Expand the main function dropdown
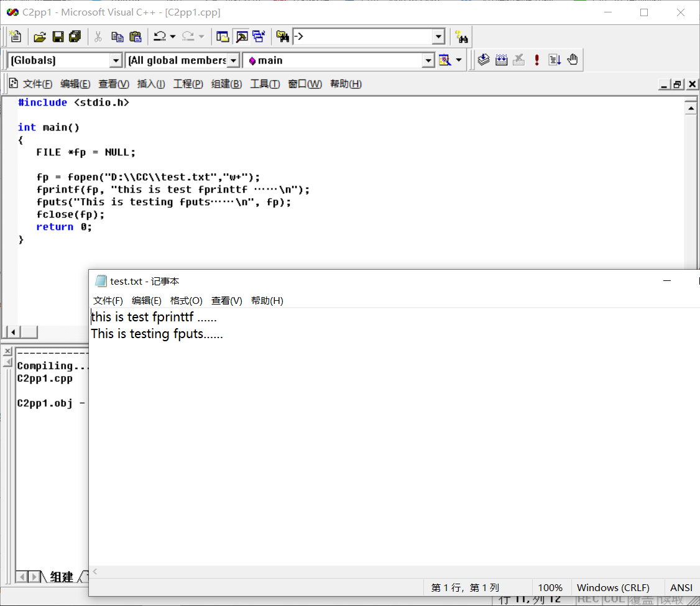 click(x=428, y=60)
